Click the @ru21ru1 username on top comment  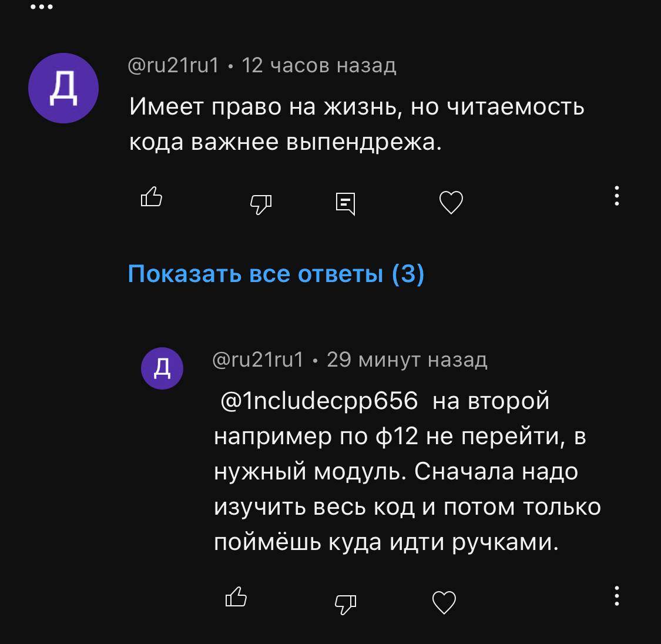pos(173,65)
